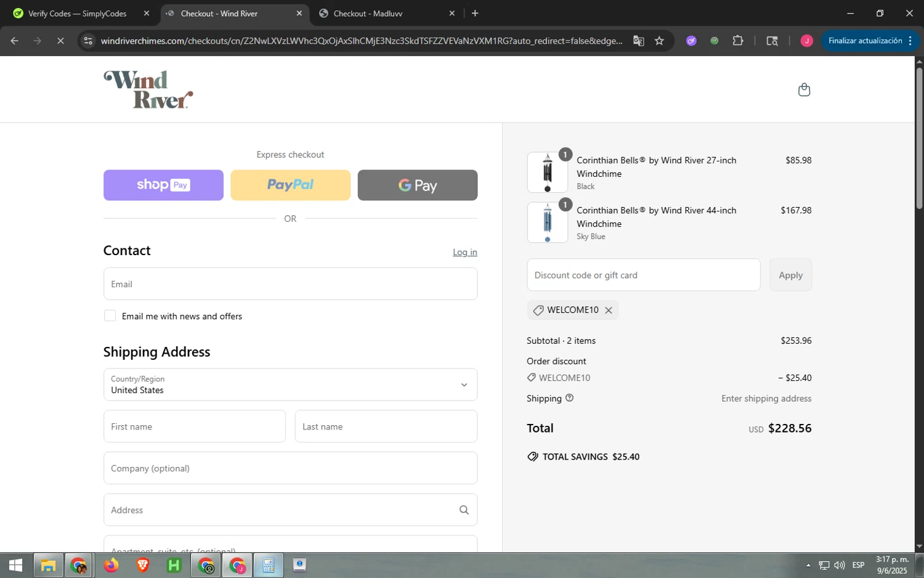Pay with Shop Pay
This screenshot has width=924, height=578.
tap(163, 185)
